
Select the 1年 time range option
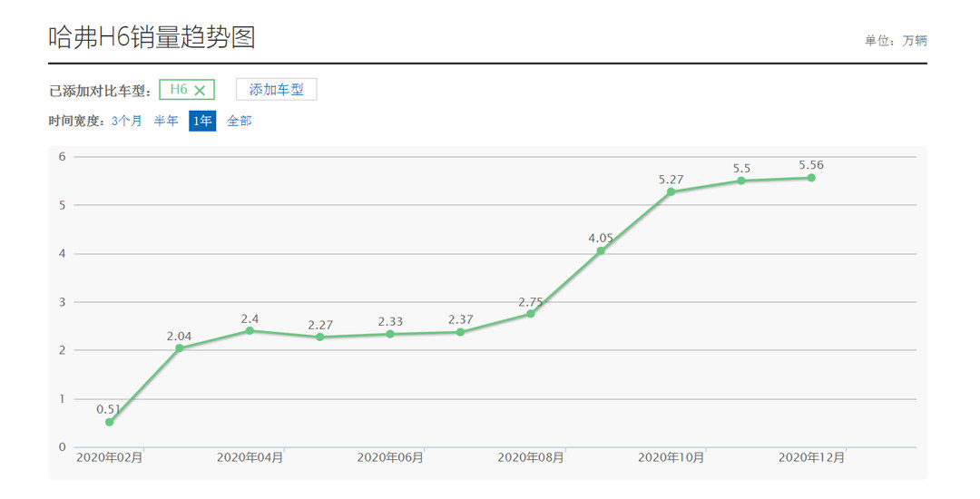pyautogui.click(x=202, y=121)
